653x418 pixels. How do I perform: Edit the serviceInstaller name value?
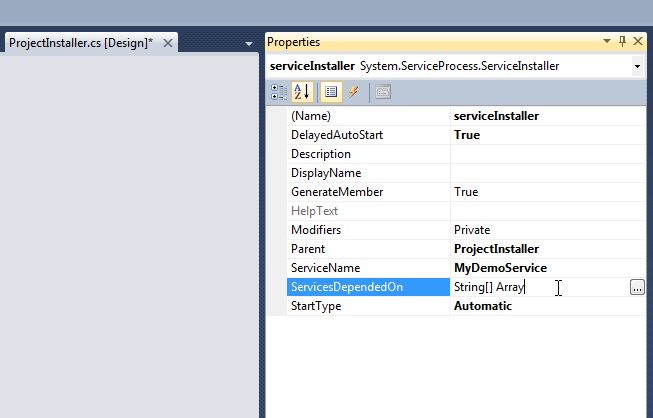click(x=548, y=116)
